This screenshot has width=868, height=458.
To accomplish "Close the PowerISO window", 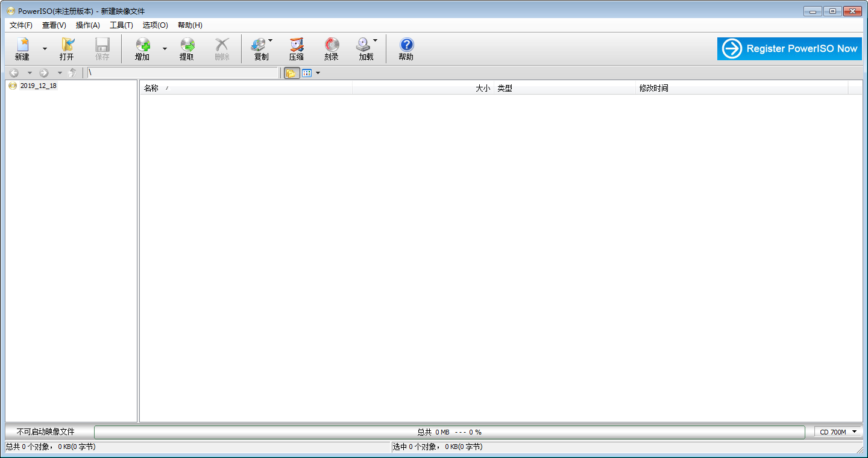I will pyautogui.click(x=852, y=11).
